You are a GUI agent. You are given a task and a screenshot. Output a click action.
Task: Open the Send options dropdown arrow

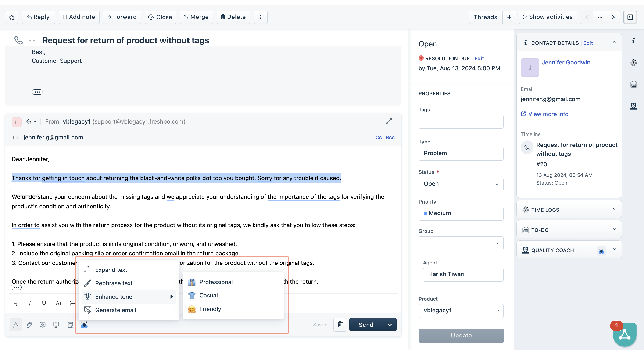(389, 325)
